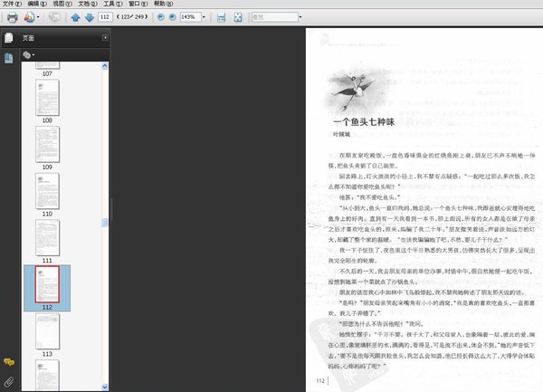Open the Find field options dropdown arrow
Viewport: 543px width, 392px height.
coord(300,17)
